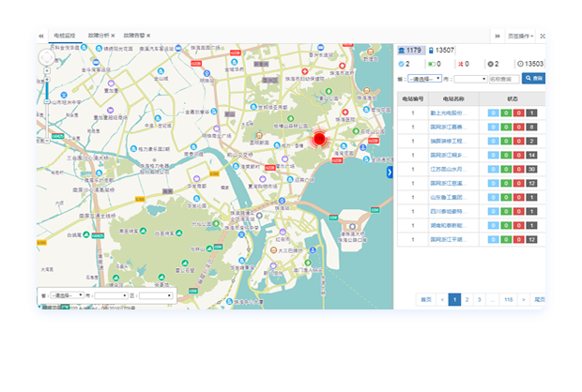Go to page 2 in pagination
The height and width of the screenshot is (392, 582).
click(467, 300)
